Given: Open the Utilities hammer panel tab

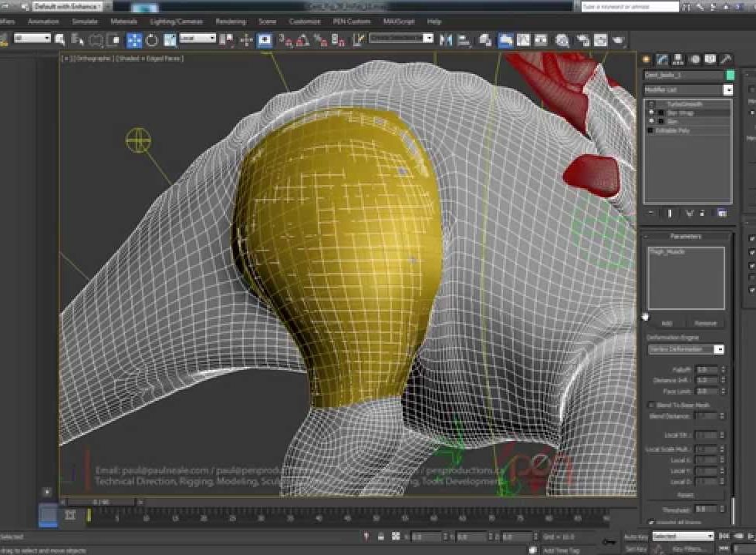Looking at the screenshot, I should point(726,59).
